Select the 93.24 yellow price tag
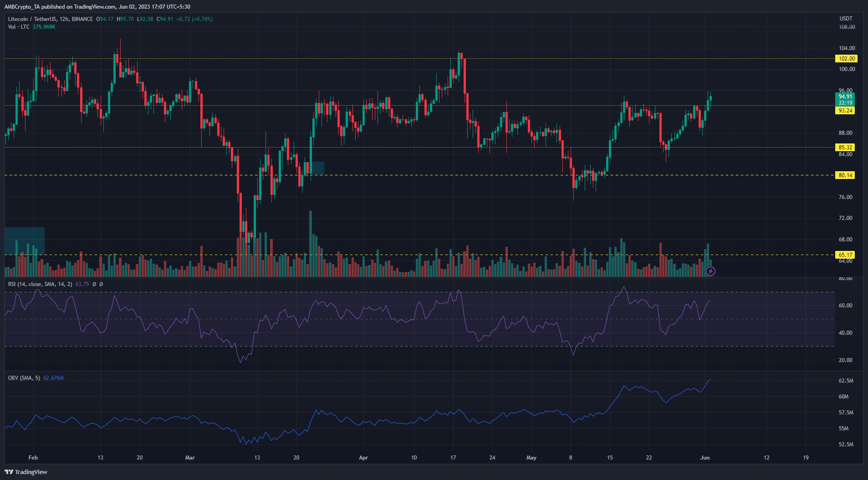This screenshot has width=868, height=480. click(845, 111)
